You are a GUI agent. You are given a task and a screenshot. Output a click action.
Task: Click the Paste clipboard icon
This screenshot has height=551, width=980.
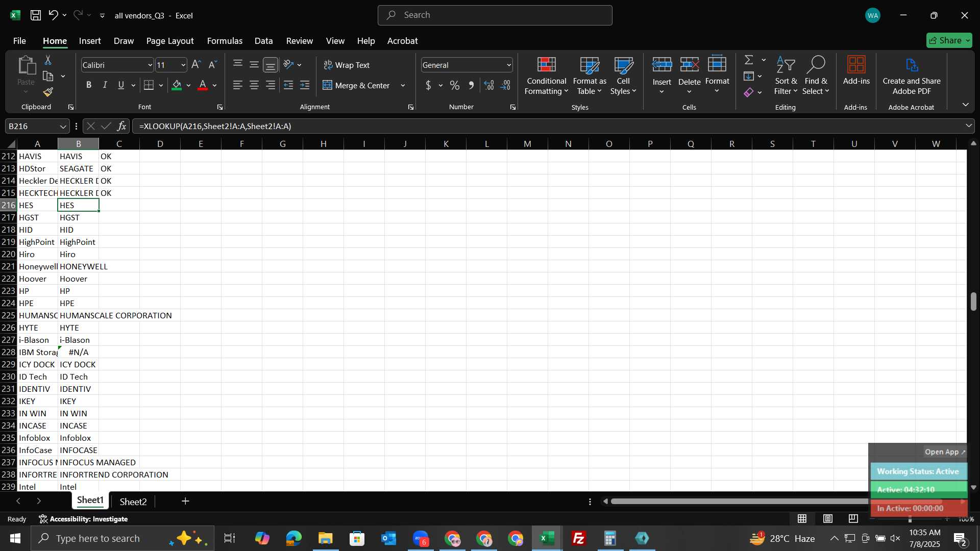[26, 66]
